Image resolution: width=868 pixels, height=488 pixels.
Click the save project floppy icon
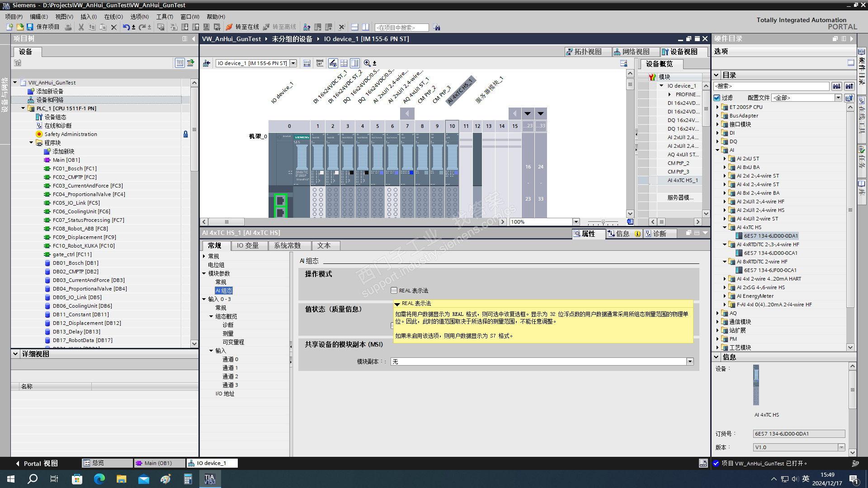click(x=30, y=27)
